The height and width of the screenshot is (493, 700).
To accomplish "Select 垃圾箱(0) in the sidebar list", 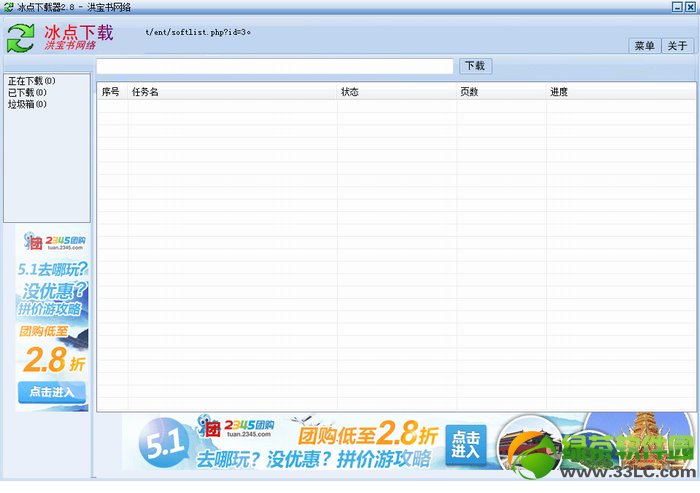I will tap(27, 104).
